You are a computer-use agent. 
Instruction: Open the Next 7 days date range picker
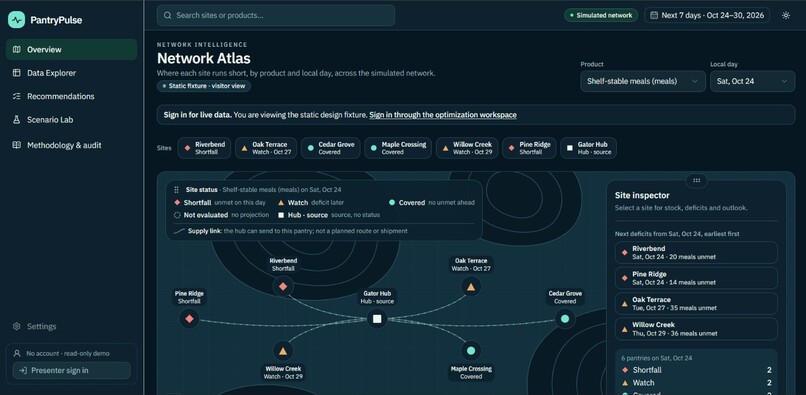[707, 15]
